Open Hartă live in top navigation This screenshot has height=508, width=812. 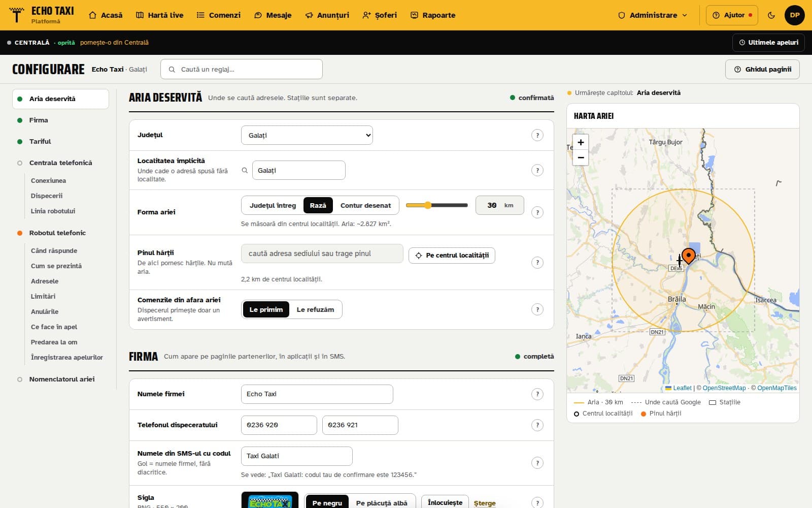click(160, 15)
